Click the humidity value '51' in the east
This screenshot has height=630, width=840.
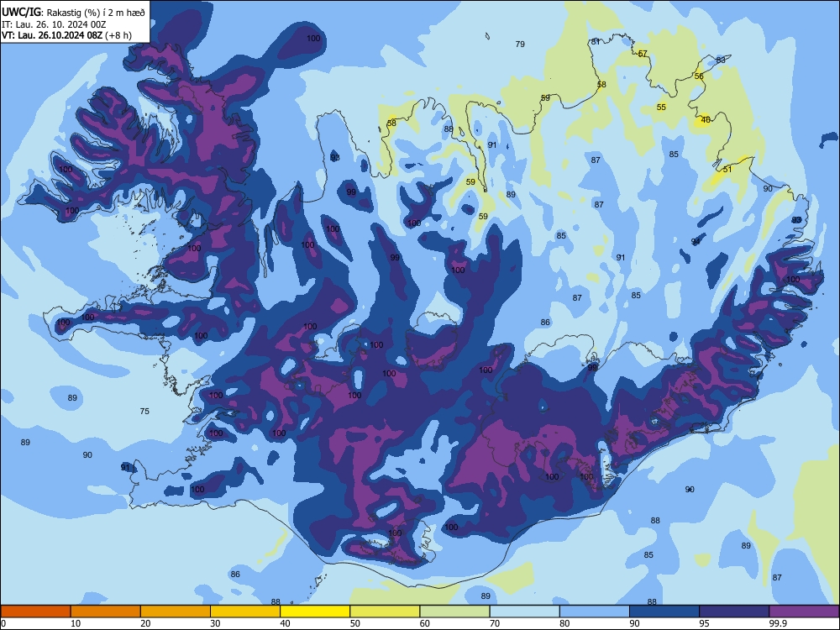pos(727,170)
